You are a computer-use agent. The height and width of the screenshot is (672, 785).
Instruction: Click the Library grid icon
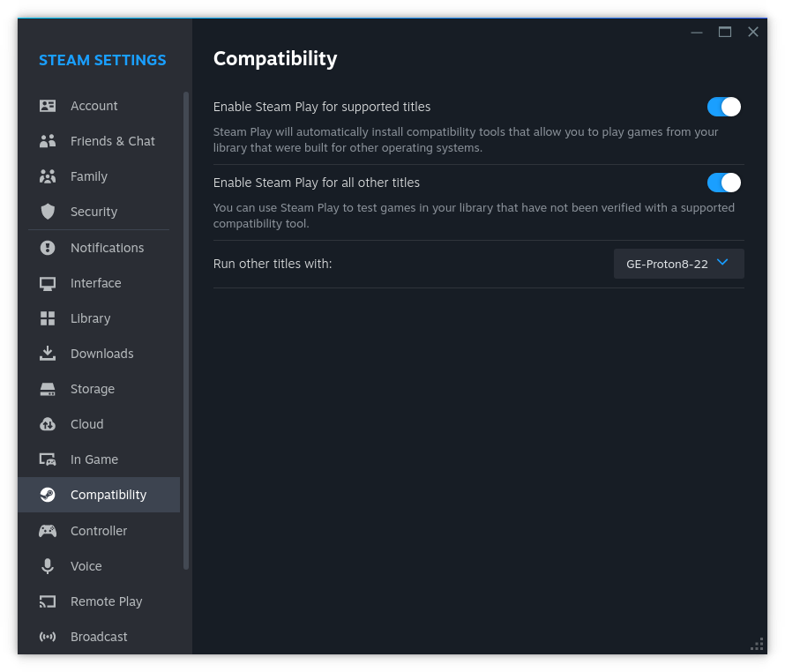[48, 318]
